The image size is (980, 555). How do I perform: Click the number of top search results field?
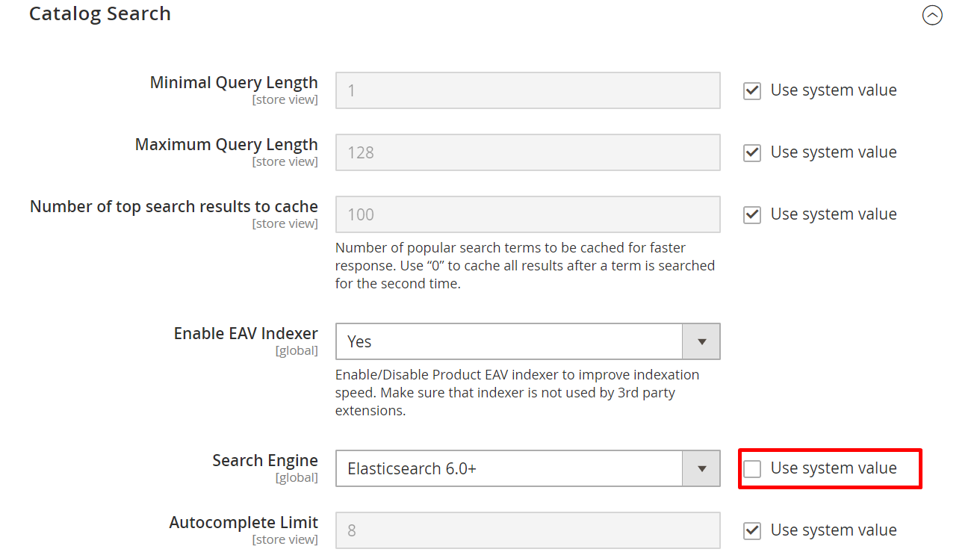(x=527, y=214)
